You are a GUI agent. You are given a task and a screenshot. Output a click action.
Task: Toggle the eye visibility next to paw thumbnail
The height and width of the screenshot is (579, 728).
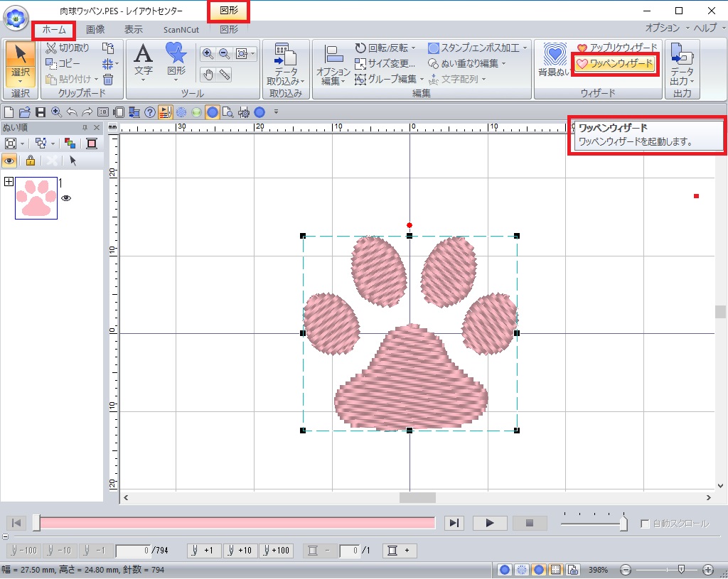coord(66,198)
